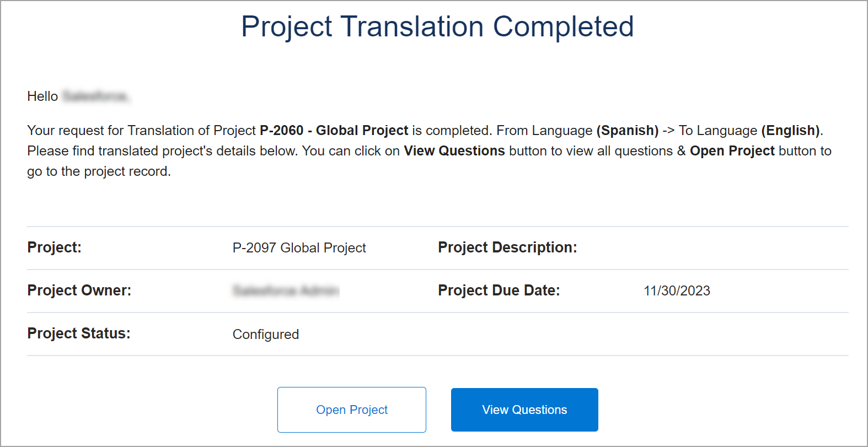Click the bold (Spanish) source language text

pos(628,131)
